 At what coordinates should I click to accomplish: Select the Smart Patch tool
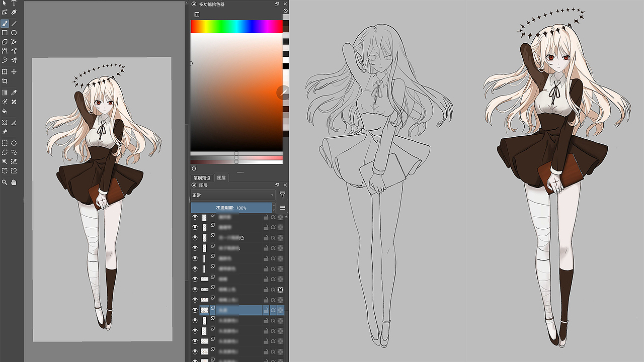tap(14, 102)
